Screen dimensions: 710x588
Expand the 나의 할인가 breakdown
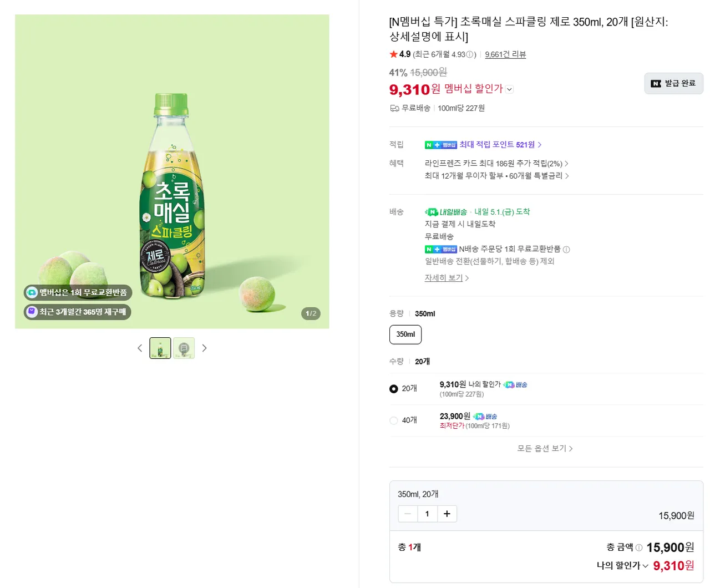point(622,566)
